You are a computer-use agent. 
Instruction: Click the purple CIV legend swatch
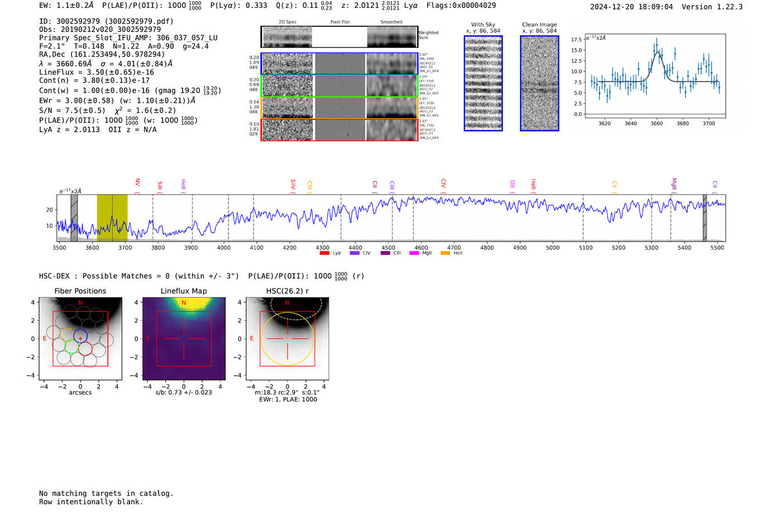tap(354, 253)
